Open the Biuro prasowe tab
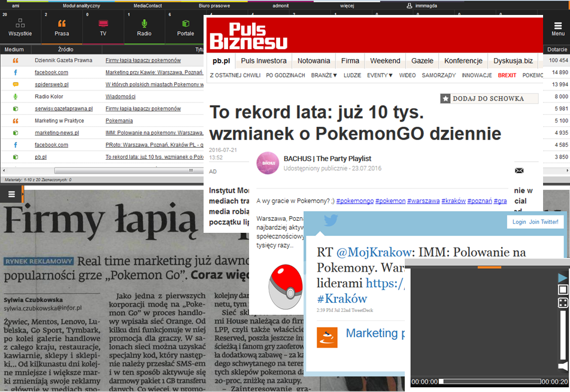The width and height of the screenshot is (570, 392). (x=214, y=6)
